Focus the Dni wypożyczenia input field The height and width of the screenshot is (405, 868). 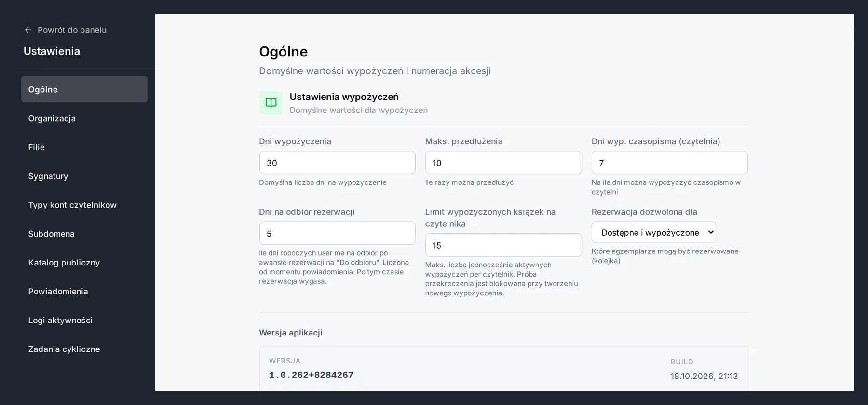pyautogui.click(x=337, y=163)
